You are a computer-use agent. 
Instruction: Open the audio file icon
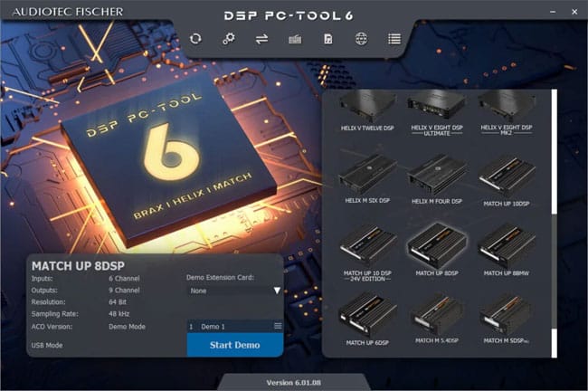click(327, 39)
